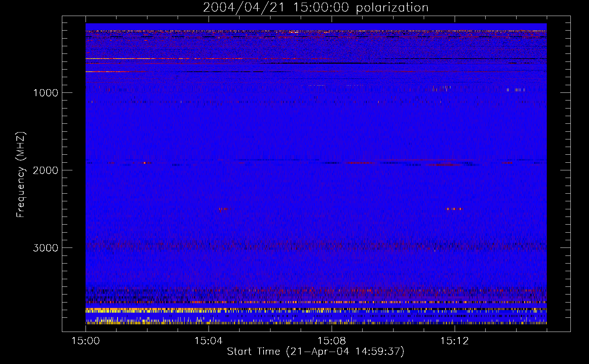This screenshot has width=589, height=364.
Task: Click the '15:08' time axis label
Action: 331,341
